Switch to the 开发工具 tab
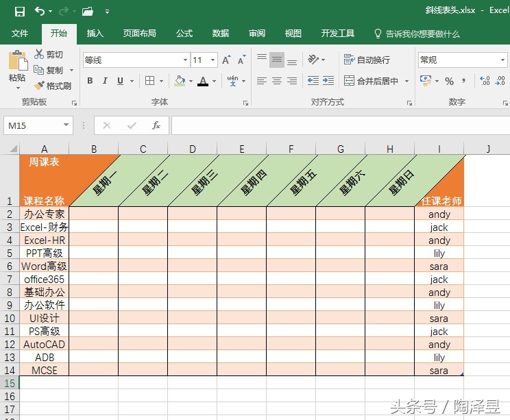 [338, 34]
